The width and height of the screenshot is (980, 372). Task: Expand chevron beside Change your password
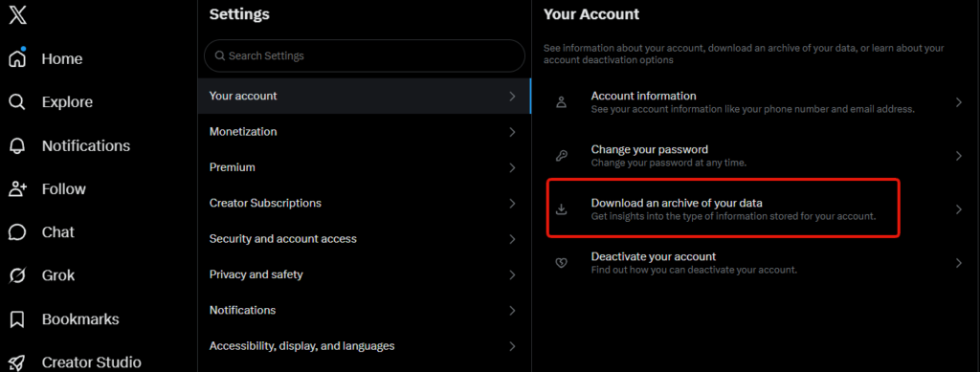(x=959, y=156)
